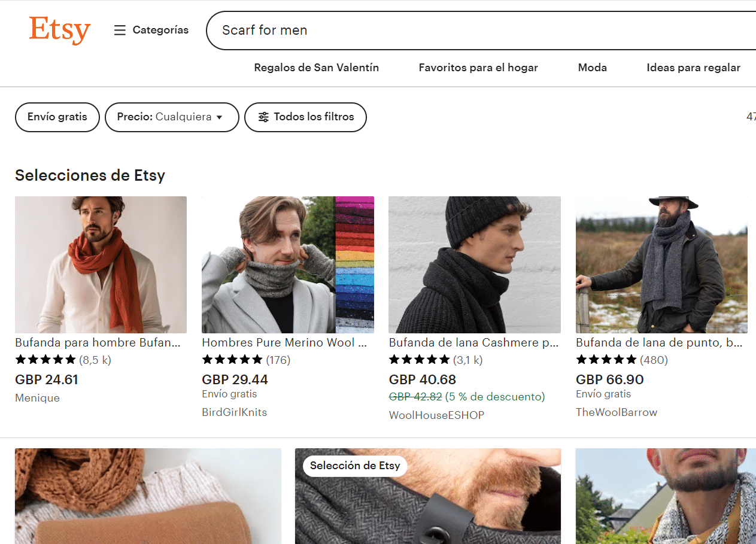The height and width of the screenshot is (544, 756).
Task: Click the Selección de Etsy badge
Action: (x=355, y=466)
